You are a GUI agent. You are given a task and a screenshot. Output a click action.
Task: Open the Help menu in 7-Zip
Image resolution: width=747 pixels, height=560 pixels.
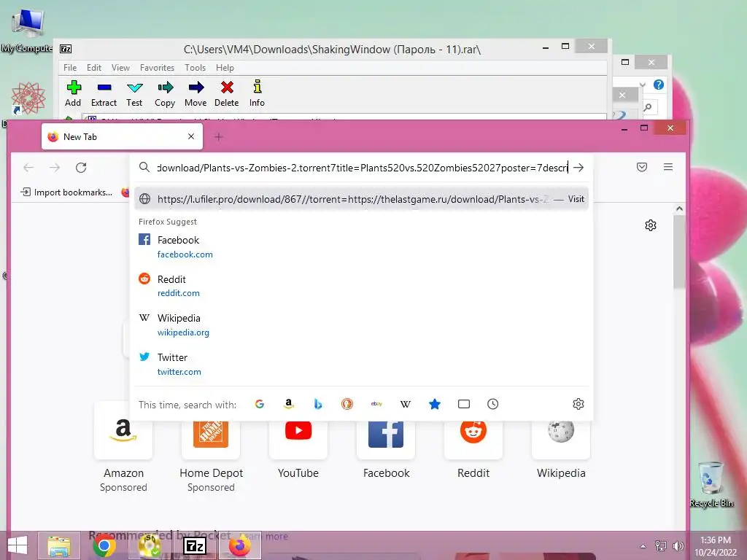pyautogui.click(x=225, y=68)
